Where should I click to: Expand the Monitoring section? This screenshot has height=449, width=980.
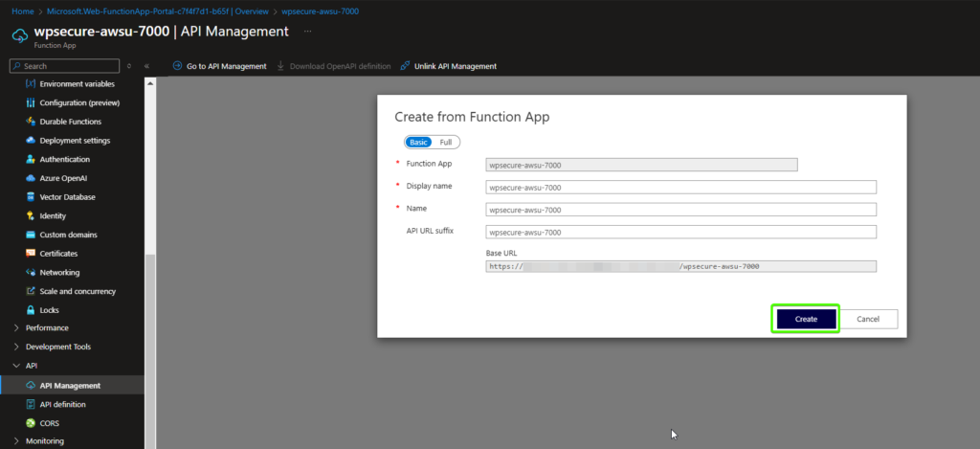pos(16,441)
